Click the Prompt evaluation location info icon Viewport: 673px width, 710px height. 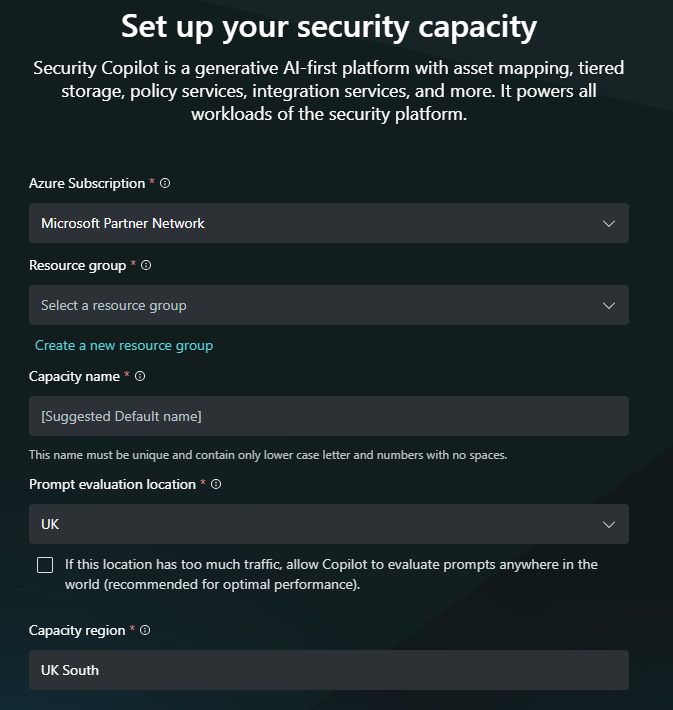click(x=216, y=484)
